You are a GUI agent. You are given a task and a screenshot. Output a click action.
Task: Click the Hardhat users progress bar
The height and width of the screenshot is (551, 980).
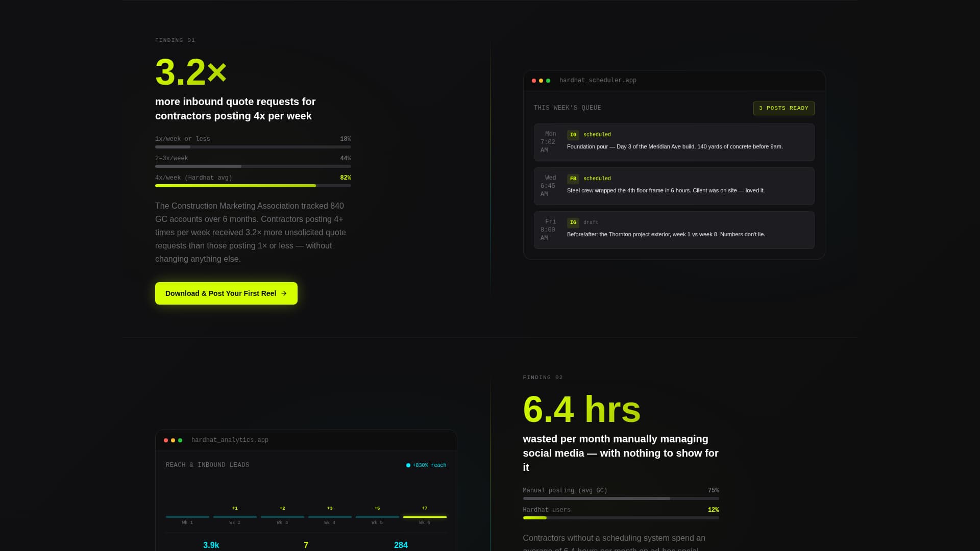point(621,518)
